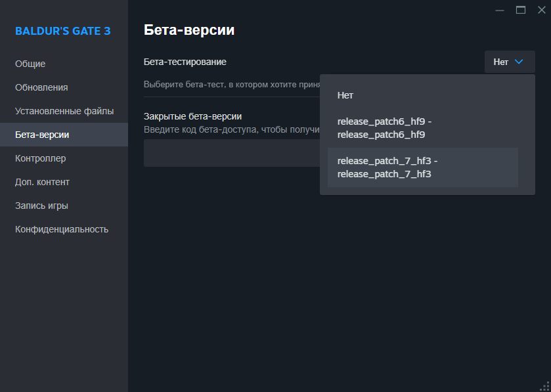Close the properties window

(542, 11)
